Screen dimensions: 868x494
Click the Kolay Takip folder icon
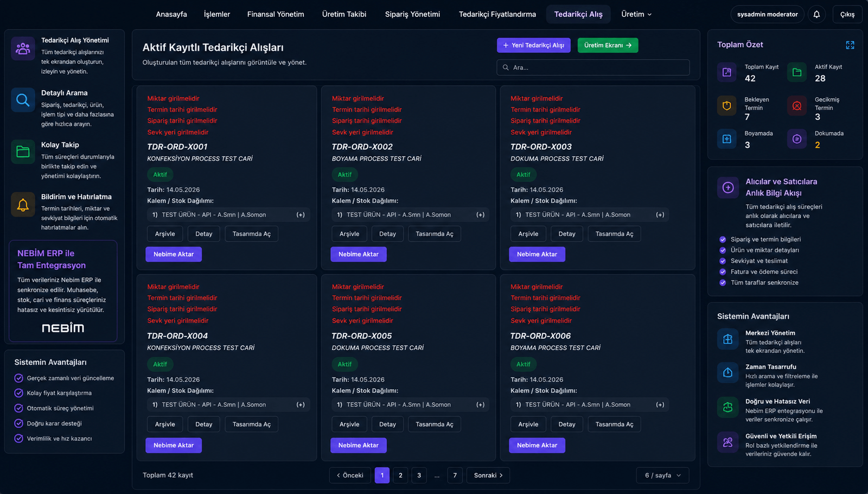tap(23, 151)
